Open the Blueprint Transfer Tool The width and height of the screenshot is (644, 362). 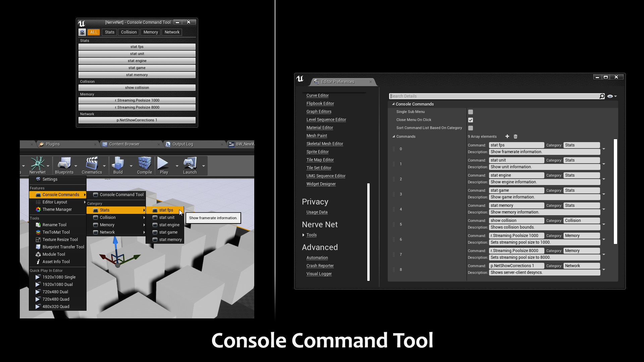pyautogui.click(x=58, y=247)
